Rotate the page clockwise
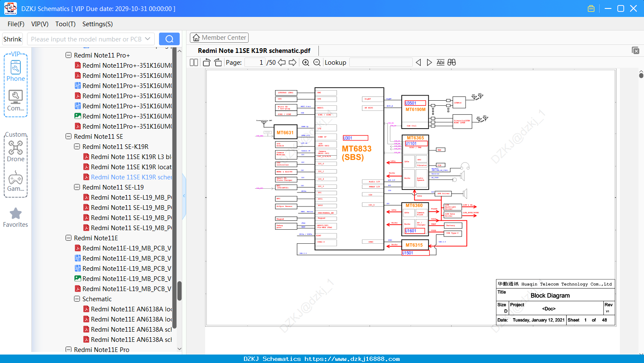644x363 pixels. click(x=218, y=63)
